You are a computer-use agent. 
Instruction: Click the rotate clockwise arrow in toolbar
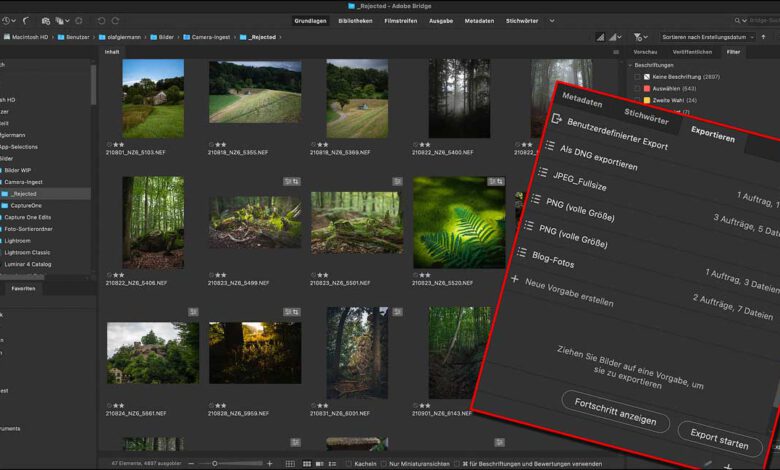point(116,20)
